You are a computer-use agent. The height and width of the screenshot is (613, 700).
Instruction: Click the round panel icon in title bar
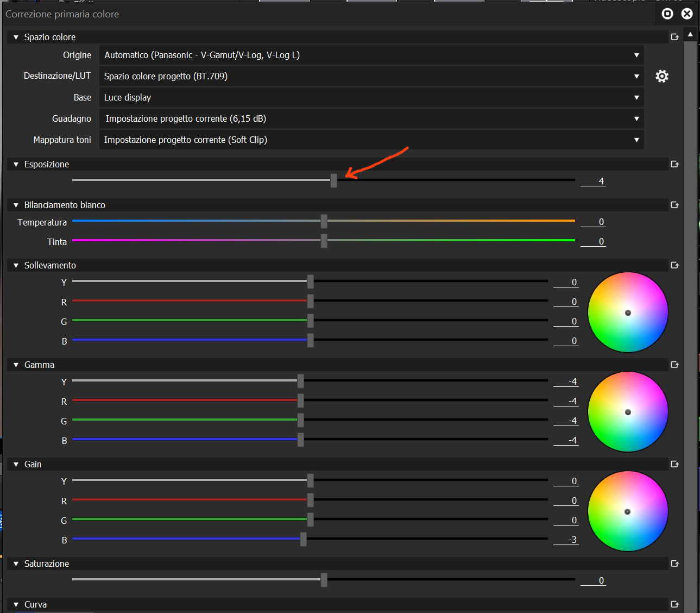click(x=668, y=14)
